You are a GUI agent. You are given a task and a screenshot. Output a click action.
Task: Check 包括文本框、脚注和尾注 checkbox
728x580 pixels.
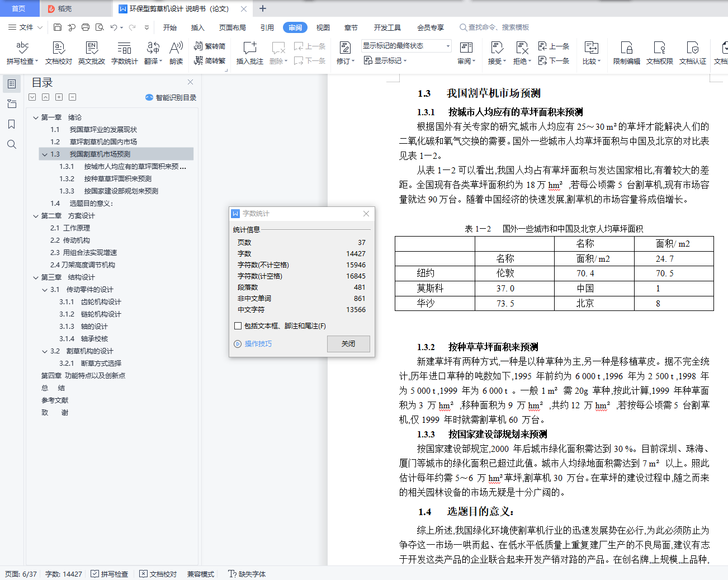coord(238,326)
